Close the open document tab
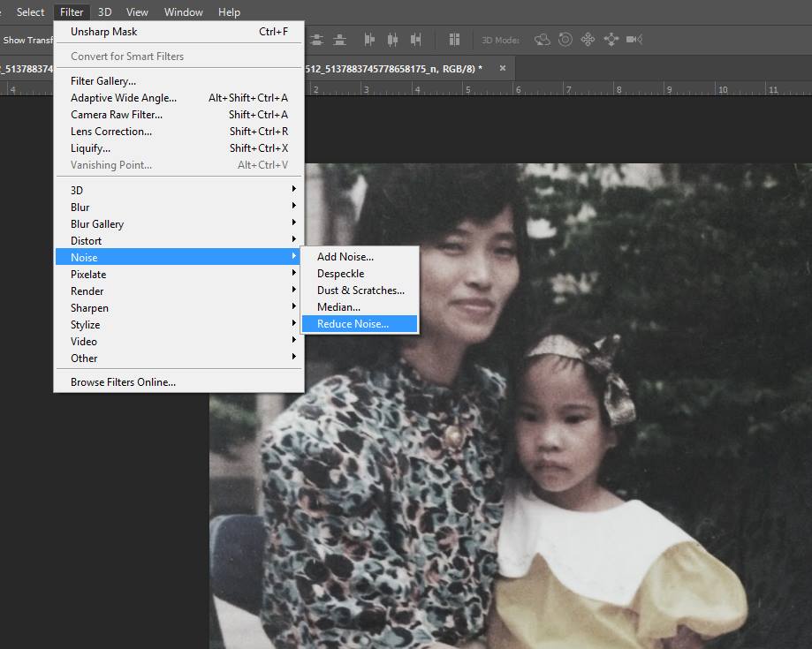The width and height of the screenshot is (812, 649). 503,68
